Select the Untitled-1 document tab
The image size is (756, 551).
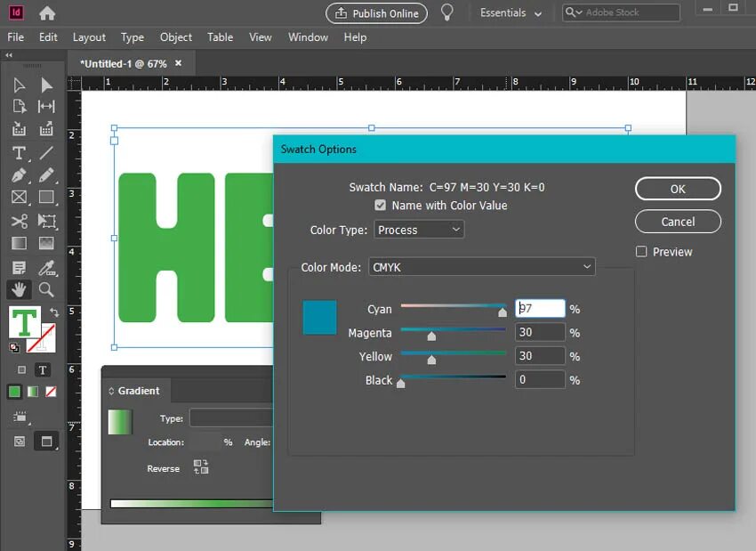click(125, 63)
